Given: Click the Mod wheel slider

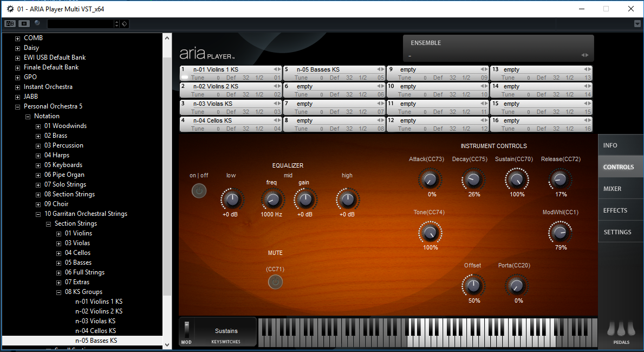Looking at the screenshot, I should click(186, 330).
